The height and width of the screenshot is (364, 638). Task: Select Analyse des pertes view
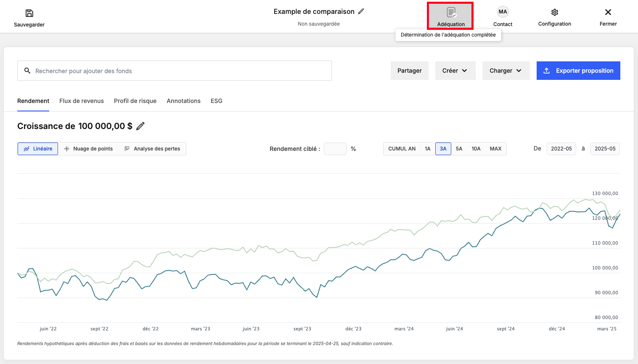[153, 149]
